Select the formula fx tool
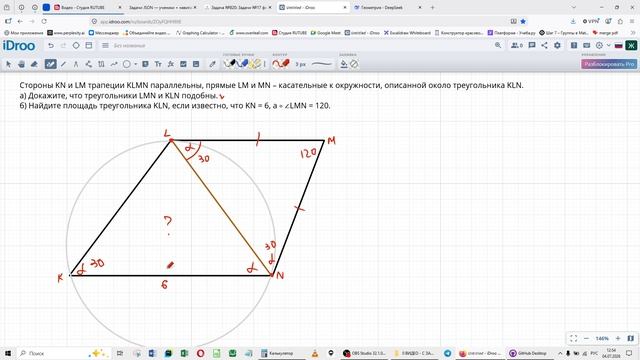Image resolution: width=640 pixels, height=360 pixels. (171, 64)
